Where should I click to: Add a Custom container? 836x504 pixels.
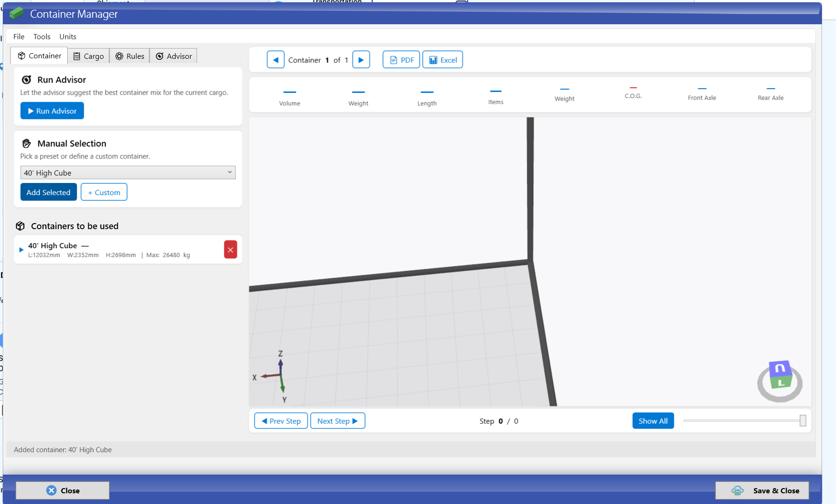tap(104, 192)
